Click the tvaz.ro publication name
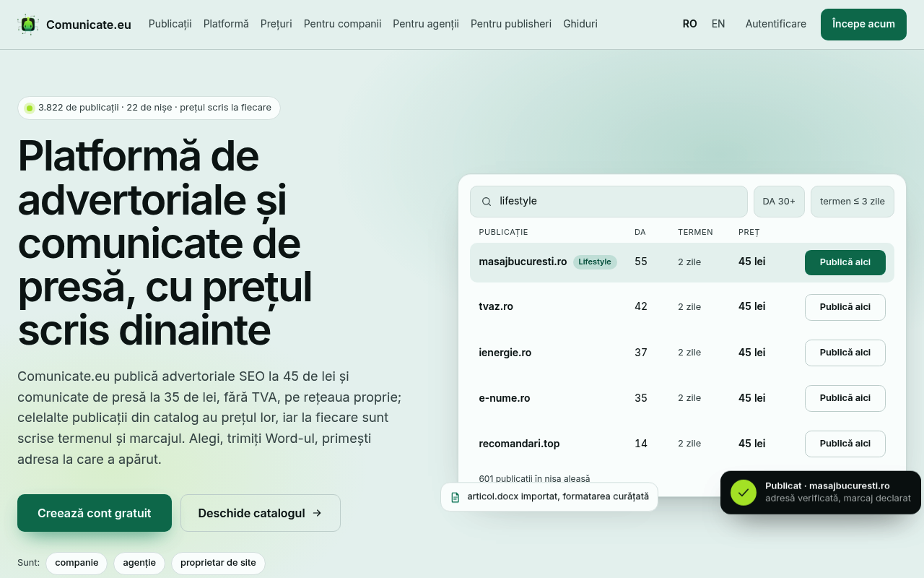Image resolution: width=924 pixels, height=578 pixels. [496, 306]
